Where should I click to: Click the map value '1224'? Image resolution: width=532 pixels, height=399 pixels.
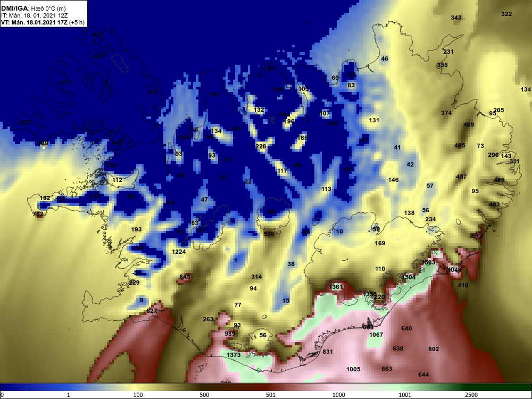pyautogui.click(x=179, y=252)
